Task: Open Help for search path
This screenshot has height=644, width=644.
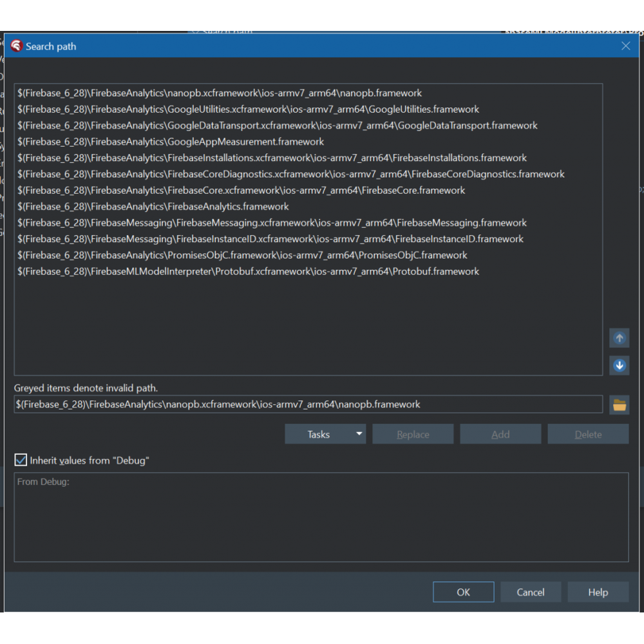Action: pyautogui.click(x=598, y=592)
